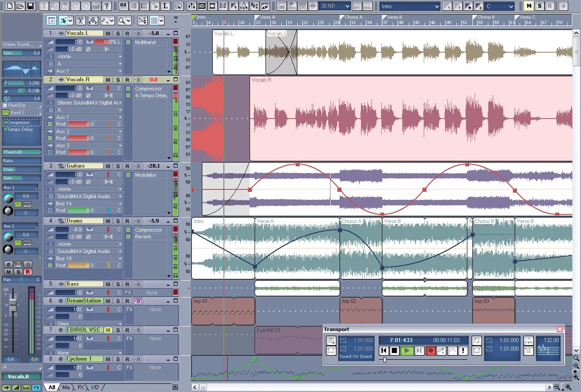Open the Lyrics view icon
581x392 pixels.
(165, 6)
